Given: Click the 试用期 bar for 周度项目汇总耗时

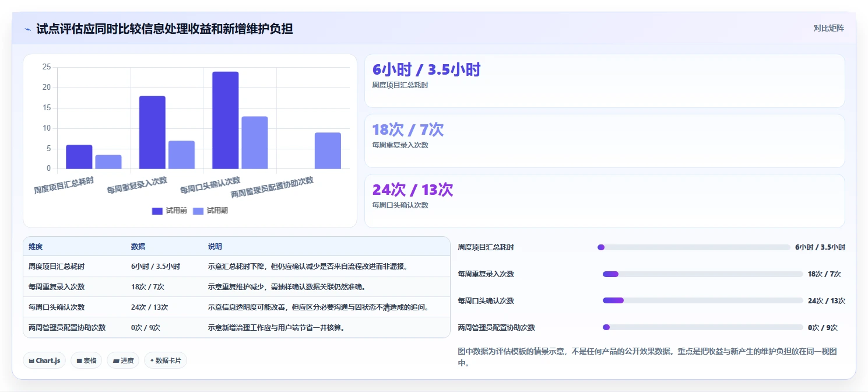Looking at the screenshot, I should [x=108, y=162].
